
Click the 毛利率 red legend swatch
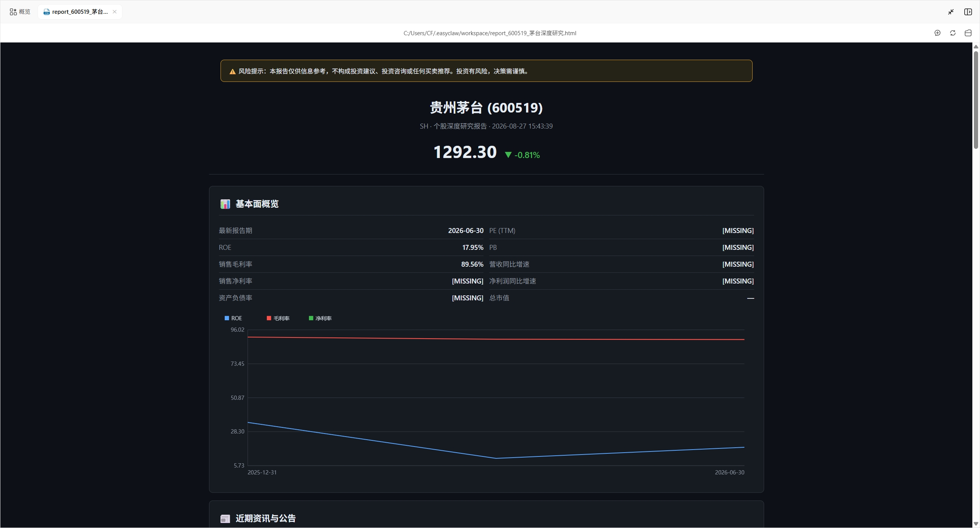(269, 318)
